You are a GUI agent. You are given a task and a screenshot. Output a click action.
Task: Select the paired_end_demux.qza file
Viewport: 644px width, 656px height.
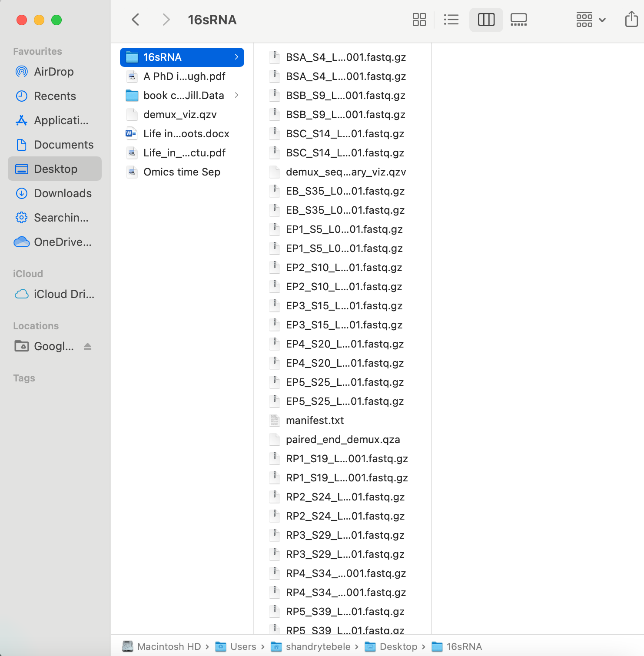click(342, 440)
